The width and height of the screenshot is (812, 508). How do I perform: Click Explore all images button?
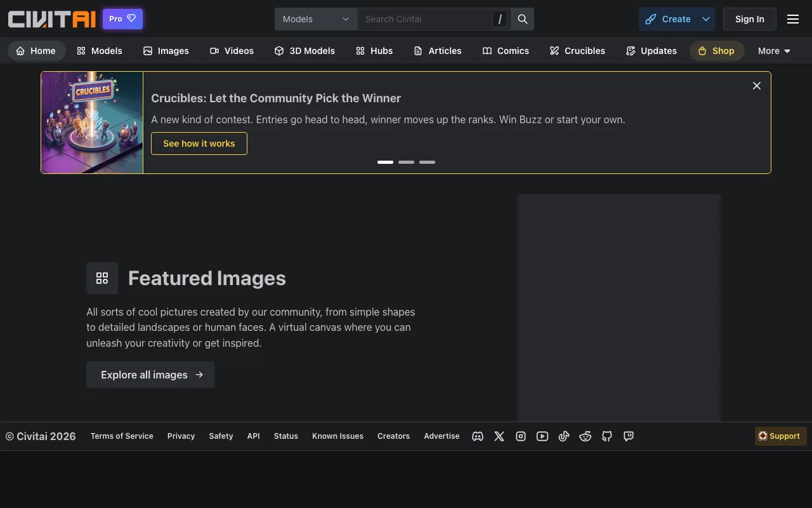(150, 375)
